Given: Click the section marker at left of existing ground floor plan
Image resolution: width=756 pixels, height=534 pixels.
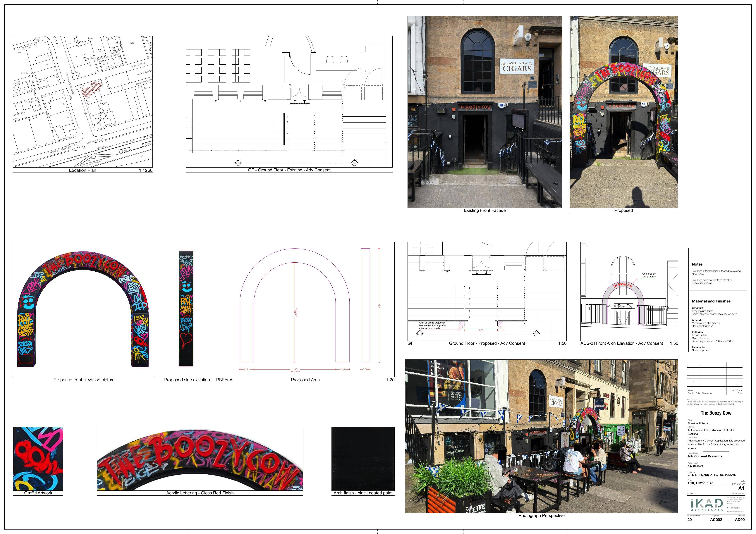Looking at the screenshot, I should 238,163.
